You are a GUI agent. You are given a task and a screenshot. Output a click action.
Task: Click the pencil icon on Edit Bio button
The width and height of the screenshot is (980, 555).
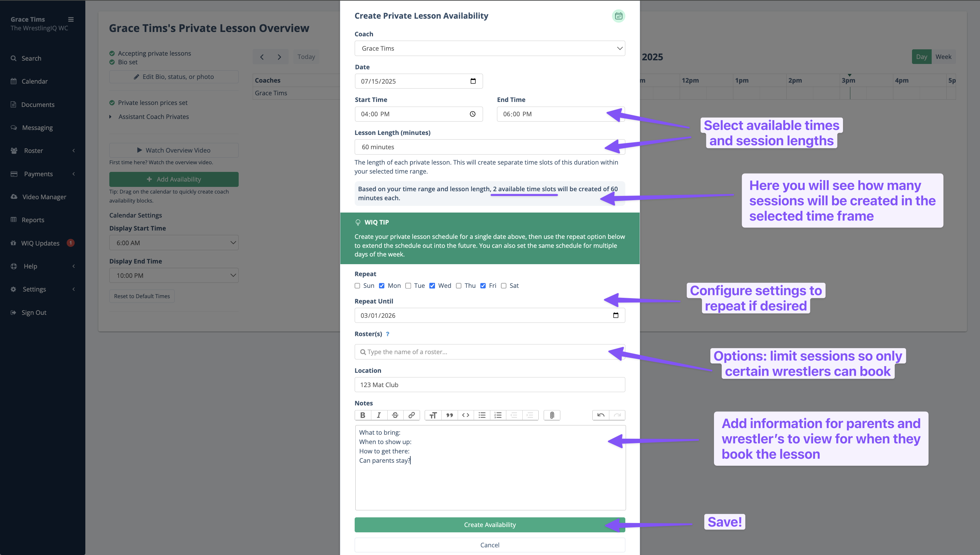[137, 77]
